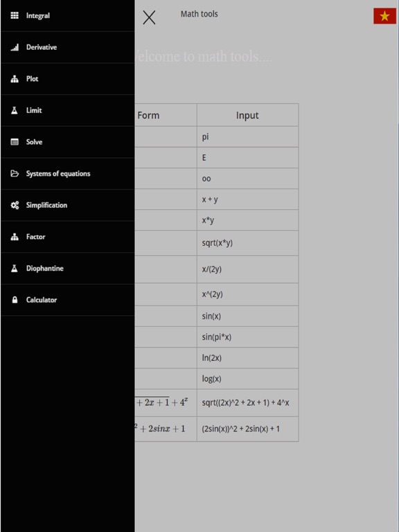The height and width of the screenshot is (532, 399).
Task: Click the 'x^(2y)' input cell
Action: coord(248,294)
